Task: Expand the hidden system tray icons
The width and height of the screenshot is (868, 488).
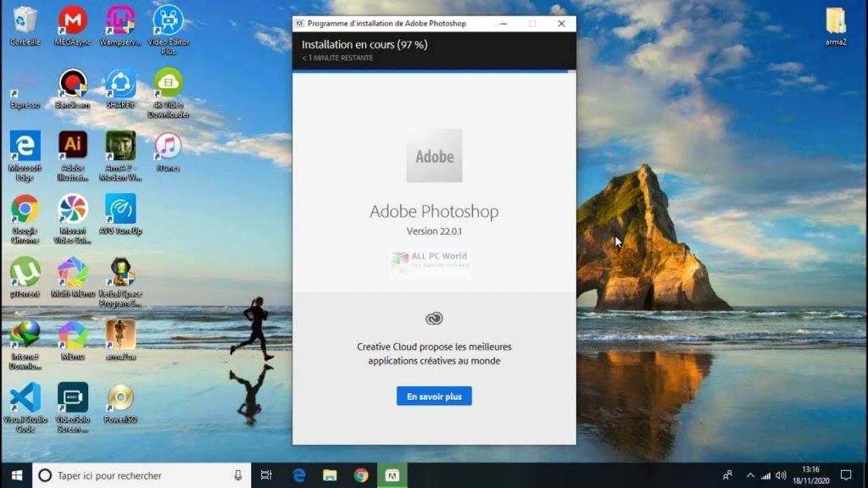Action: pos(749,475)
